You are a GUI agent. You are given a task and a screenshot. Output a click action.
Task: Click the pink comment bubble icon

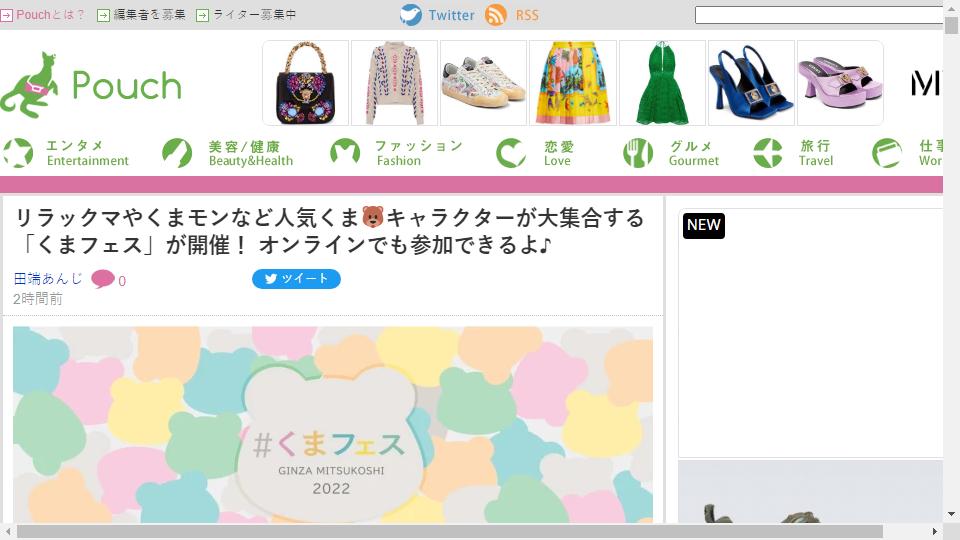(103, 279)
